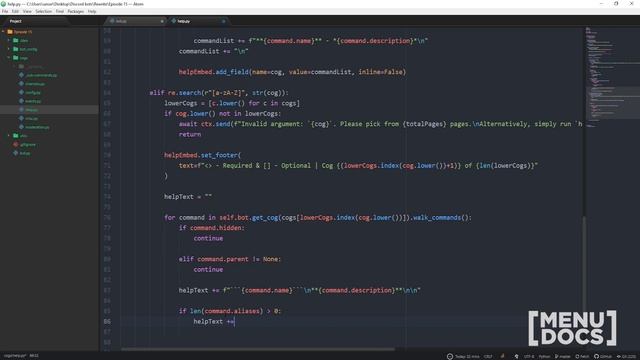Click 'helpEmbed.set_footer(' in the code
640x360 pixels.
coord(202,155)
